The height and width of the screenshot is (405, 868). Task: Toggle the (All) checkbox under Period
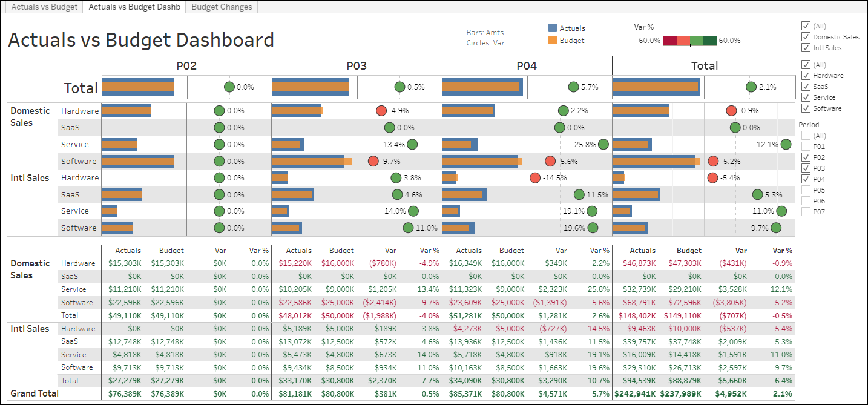pyautogui.click(x=806, y=136)
